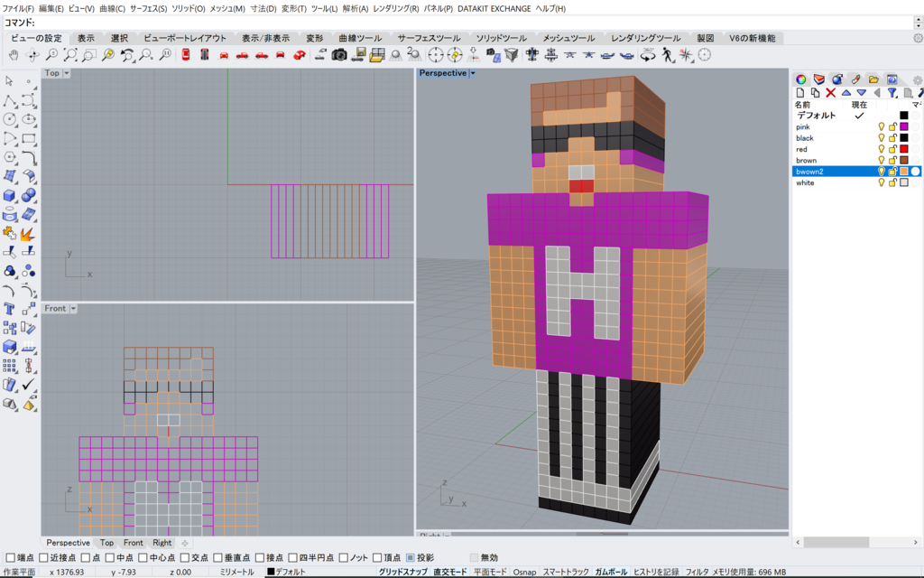The image size is (924, 578).
Task: Select the Rectangle tool in the sidebar
Action: coord(28,138)
